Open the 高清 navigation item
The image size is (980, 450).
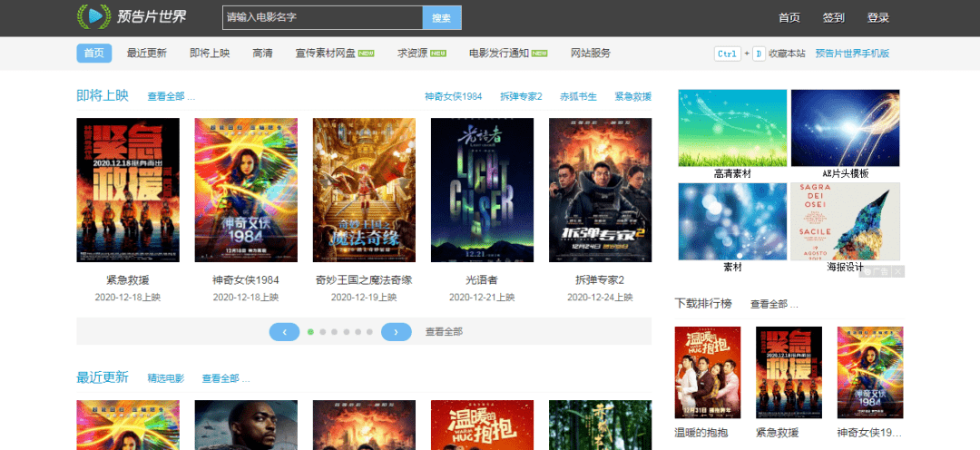pyautogui.click(x=262, y=54)
